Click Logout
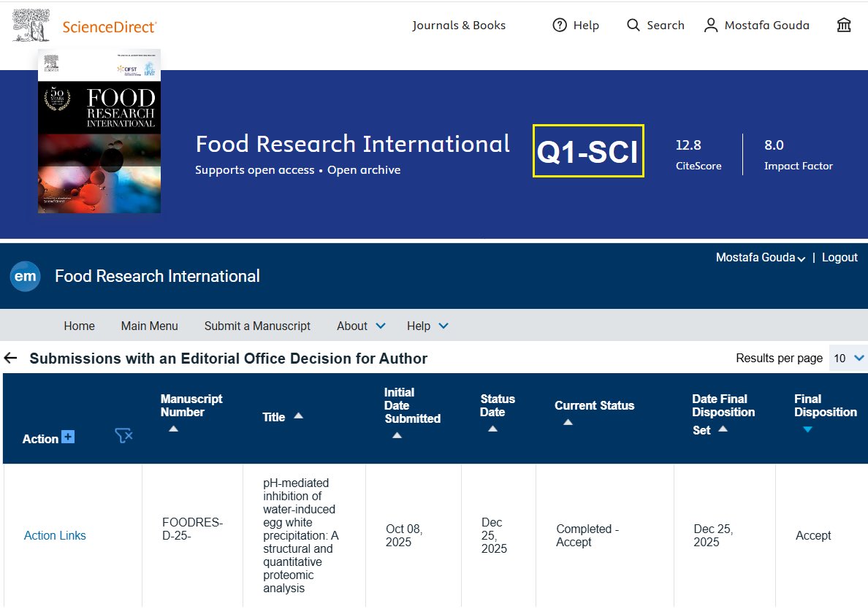This screenshot has height=609, width=868. click(x=840, y=257)
